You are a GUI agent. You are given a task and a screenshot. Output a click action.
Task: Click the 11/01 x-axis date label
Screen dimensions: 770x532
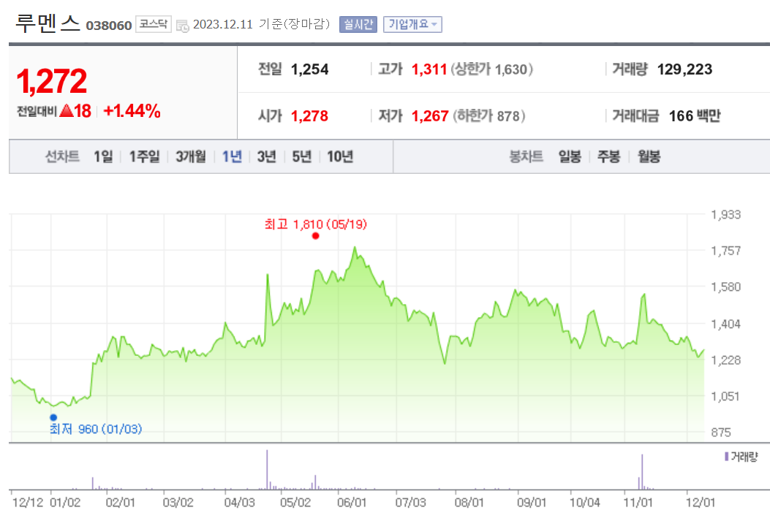[x=638, y=503]
